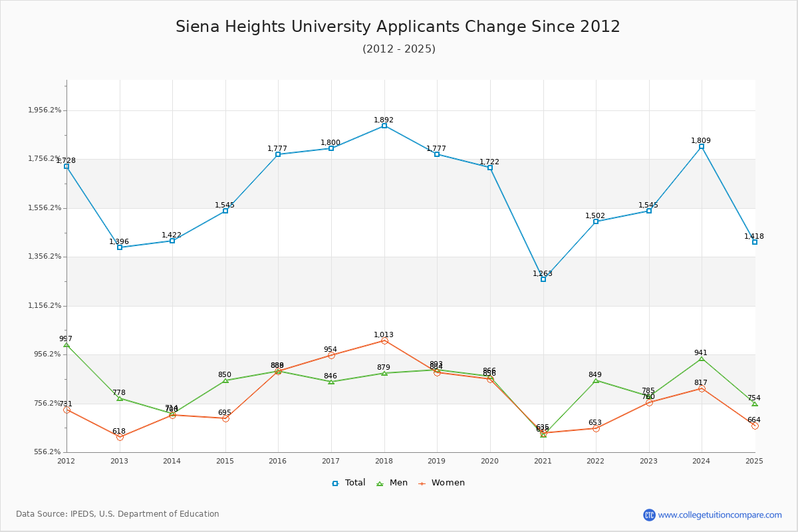This screenshot has width=798, height=532.
Task: Select the 2017 Men data point 846
Action: click(x=331, y=382)
